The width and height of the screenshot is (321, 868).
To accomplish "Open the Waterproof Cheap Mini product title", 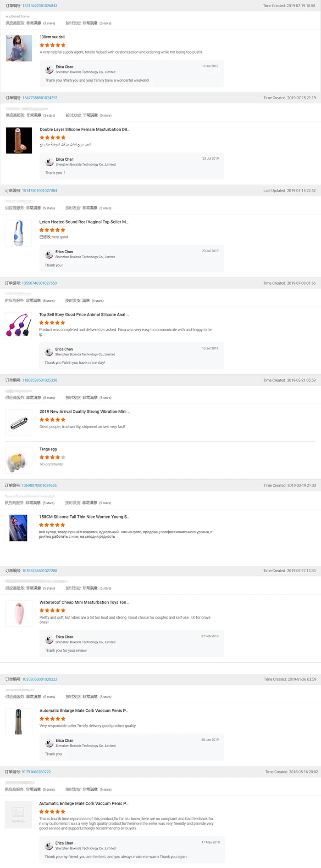I will 84,602.
